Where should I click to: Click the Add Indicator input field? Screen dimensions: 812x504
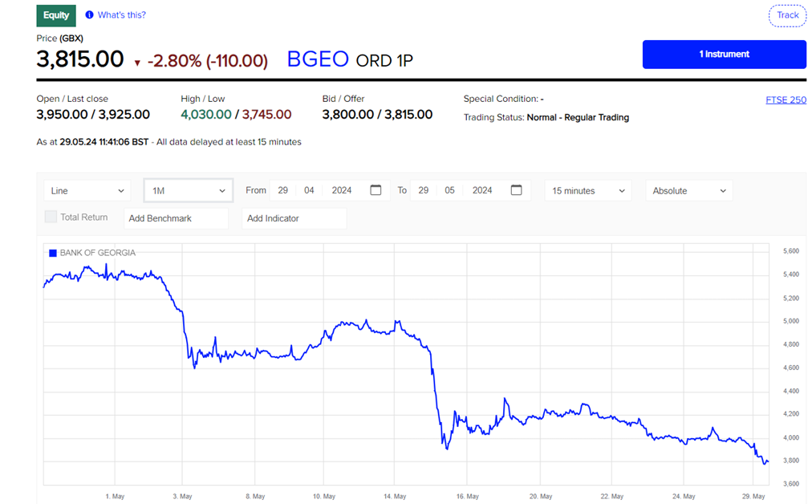pos(294,218)
